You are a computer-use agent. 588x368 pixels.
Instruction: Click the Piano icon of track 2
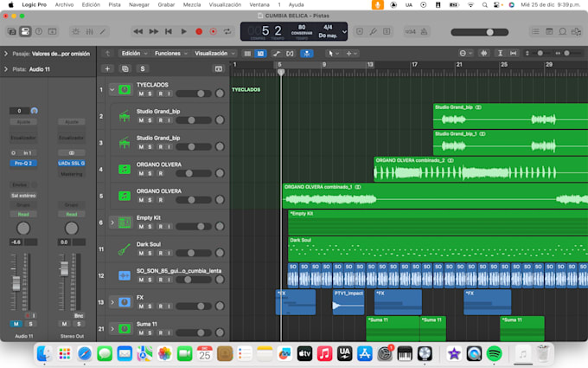tap(125, 116)
